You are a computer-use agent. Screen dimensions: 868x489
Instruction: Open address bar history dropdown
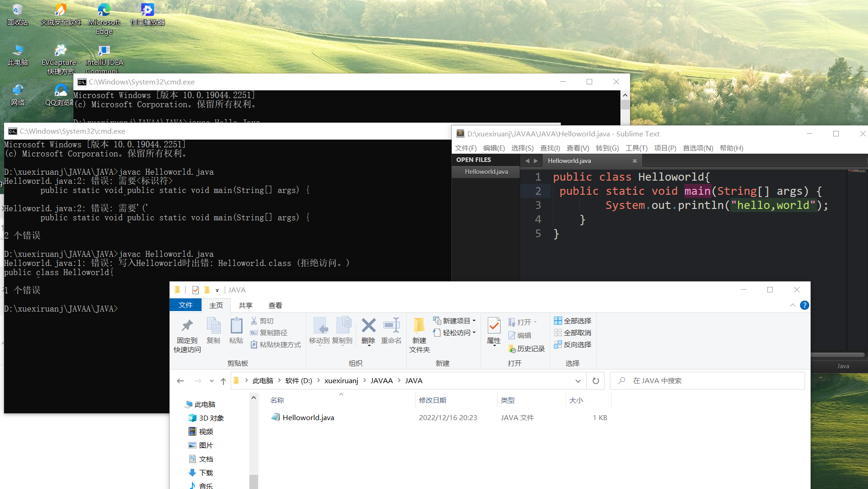pyautogui.click(x=578, y=381)
